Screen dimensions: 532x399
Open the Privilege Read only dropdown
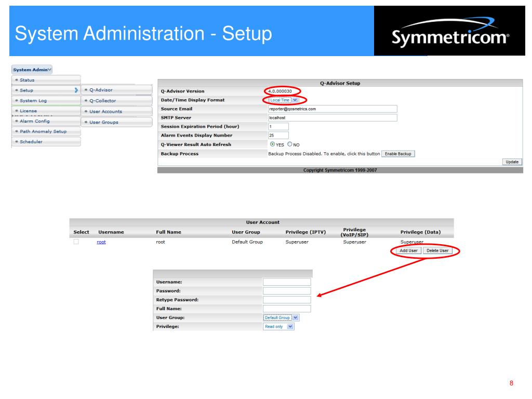(x=278, y=326)
